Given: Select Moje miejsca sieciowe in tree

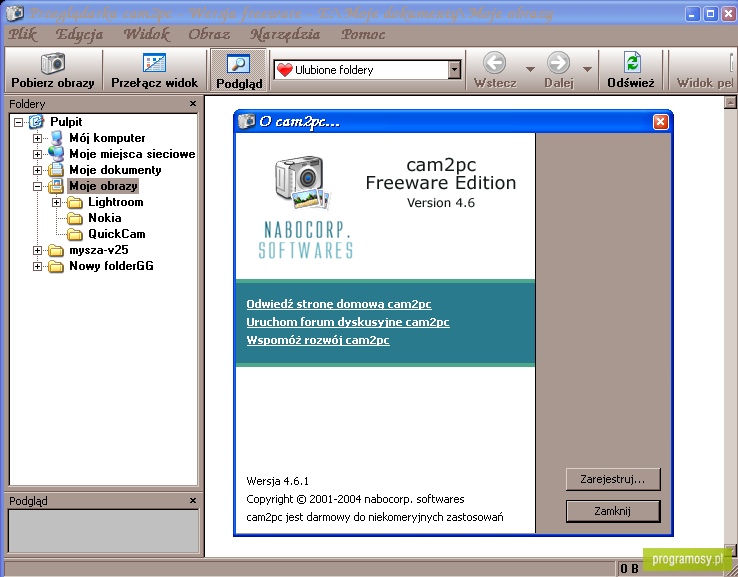Looking at the screenshot, I should pos(132,154).
